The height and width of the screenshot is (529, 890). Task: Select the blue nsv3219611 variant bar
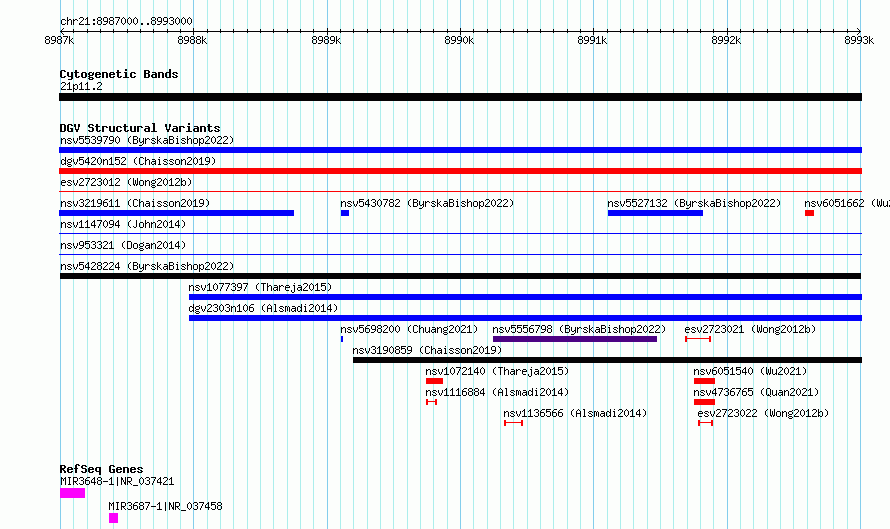[x=177, y=213]
